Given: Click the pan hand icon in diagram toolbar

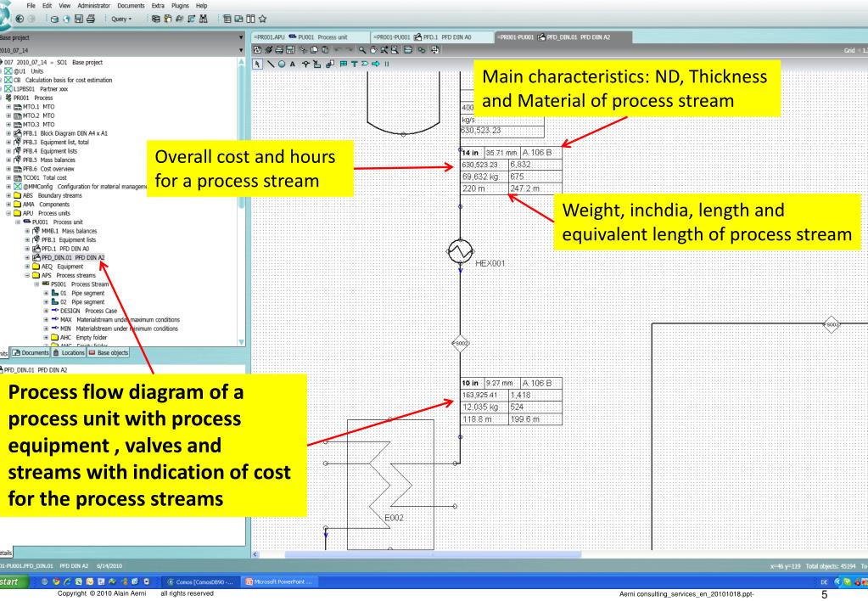Looking at the screenshot, I should click(x=373, y=50).
